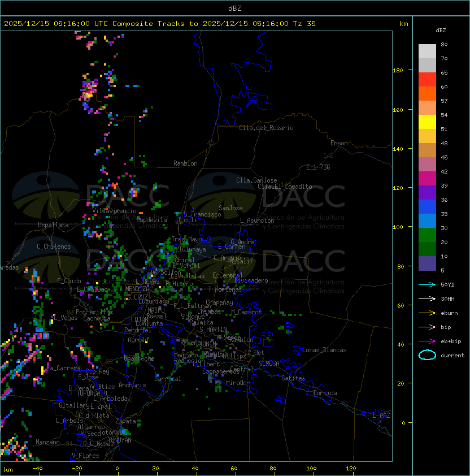Viewport: 470px width, 476px height.
Task: Click the yellow eburn arrow in the legend
Action: 427,313
